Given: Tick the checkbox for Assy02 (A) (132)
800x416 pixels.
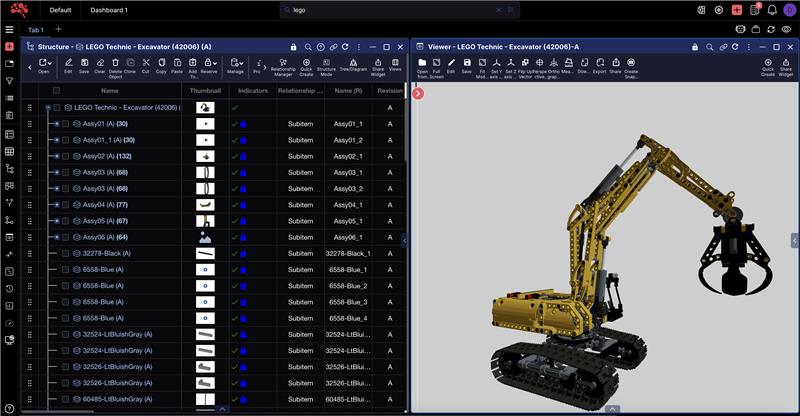Looking at the screenshot, I should 65,156.
